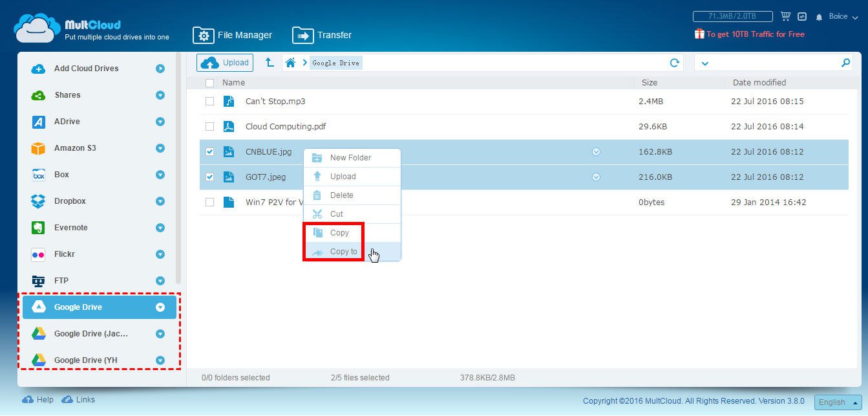Viewport: 868px width, 416px height.
Task: Open GOT7.jpeg row dropdown arrow
Action: 596,177
